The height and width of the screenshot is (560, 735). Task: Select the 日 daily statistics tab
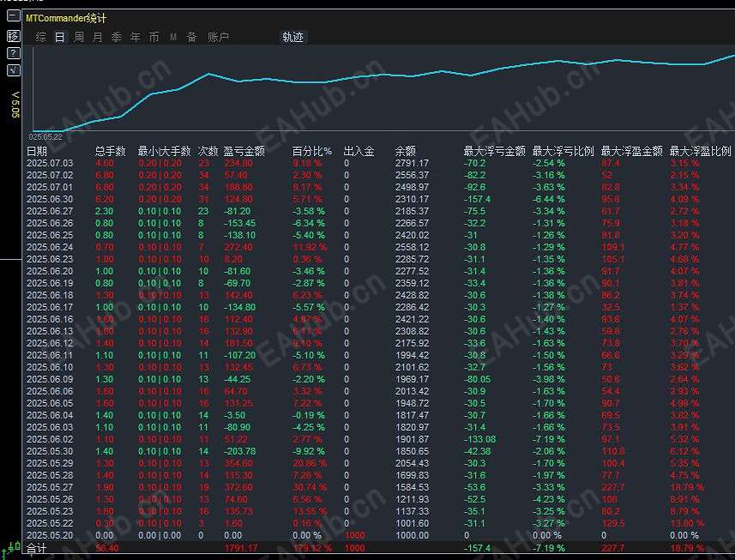(59, 37)
